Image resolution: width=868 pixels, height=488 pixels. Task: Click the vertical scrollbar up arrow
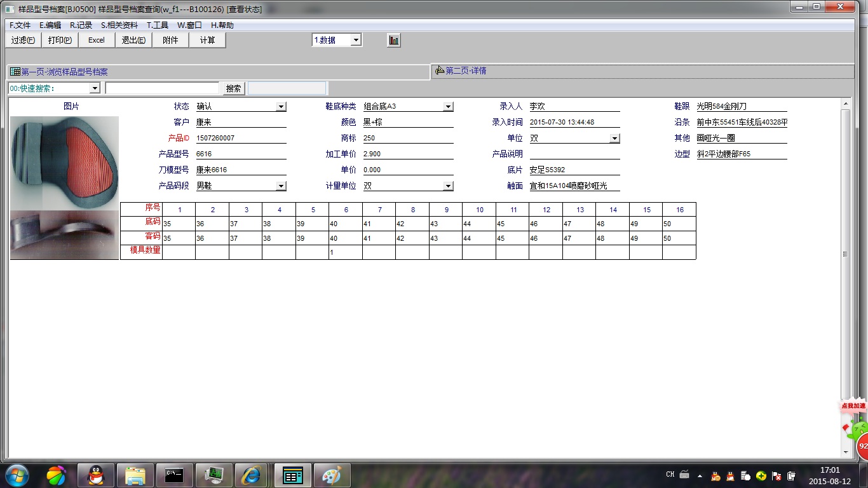846,104
